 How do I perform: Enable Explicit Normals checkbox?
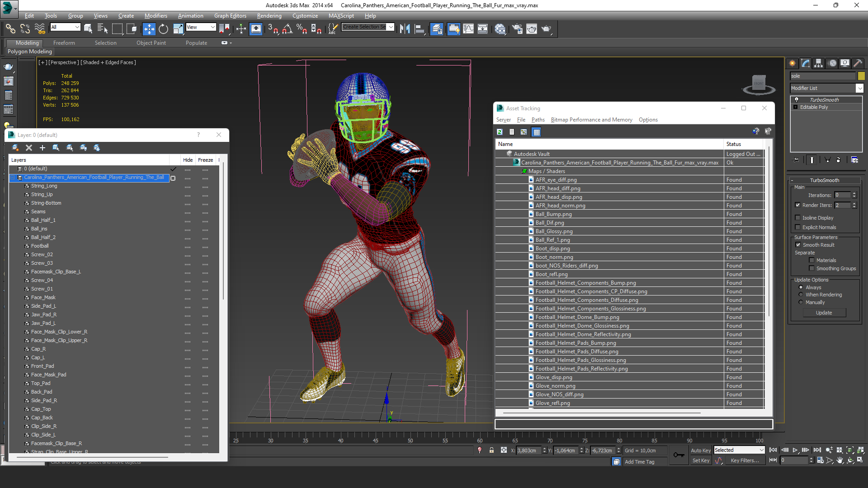pyautogui.click(x=798, y=227)
